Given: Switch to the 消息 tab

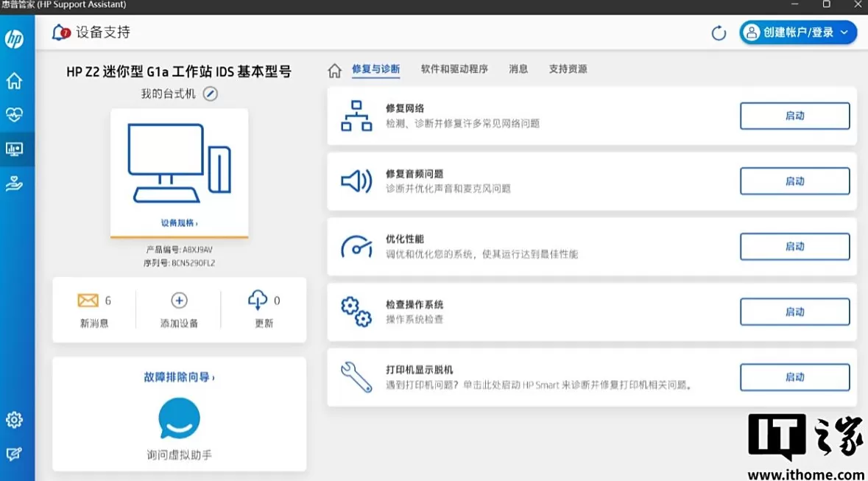Looking at the screenshot, I should click(518, 69).
